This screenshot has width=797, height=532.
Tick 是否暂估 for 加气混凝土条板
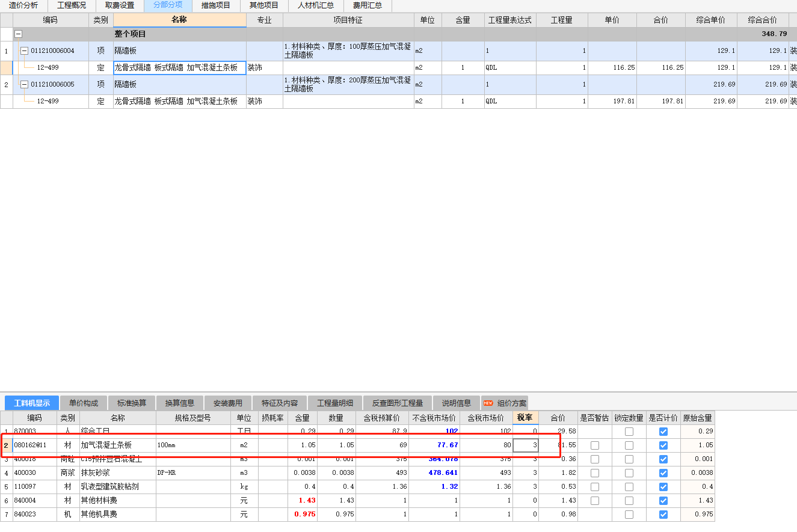pyautogui.click(x=595, y=445)
